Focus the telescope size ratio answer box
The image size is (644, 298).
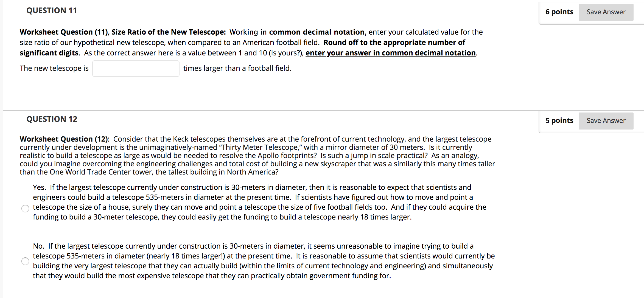[136, 69]
